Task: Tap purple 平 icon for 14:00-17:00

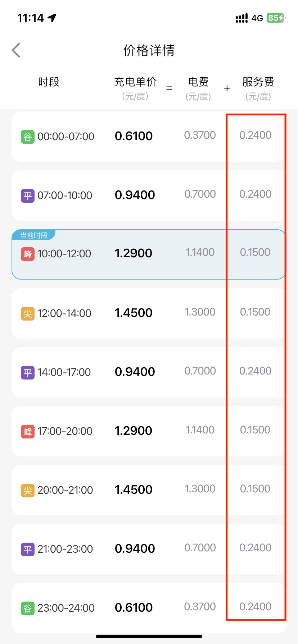Action: click(x=28, y=373)
